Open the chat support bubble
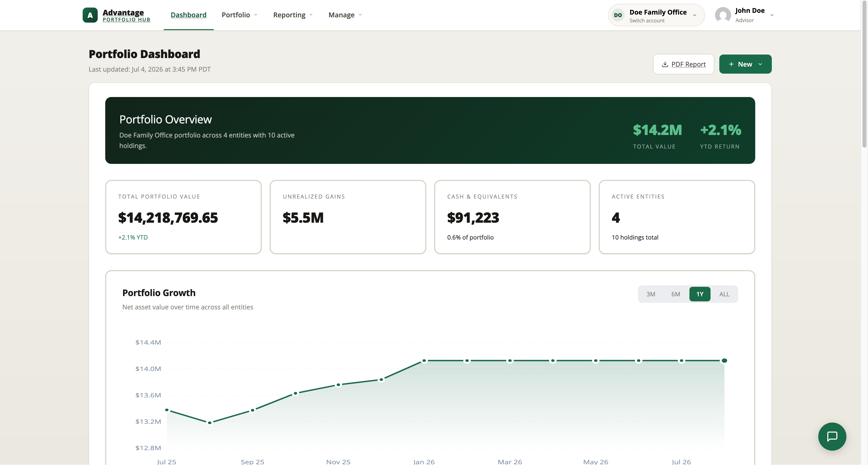This screenshot has width=868, height=465. click(x=832, y=436)
